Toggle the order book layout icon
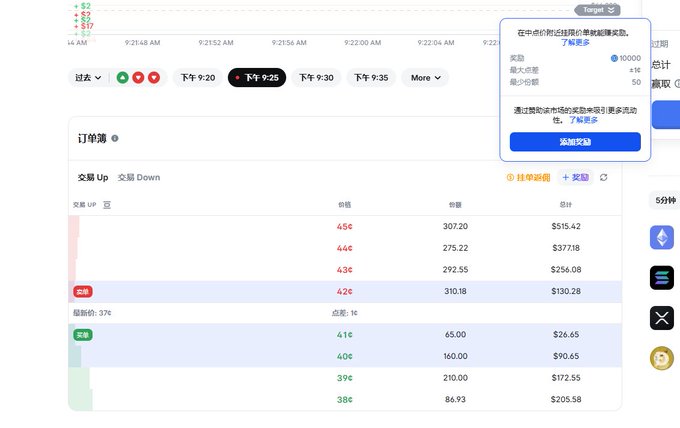Viewport: 680px width, 428px height. point(107,205)
